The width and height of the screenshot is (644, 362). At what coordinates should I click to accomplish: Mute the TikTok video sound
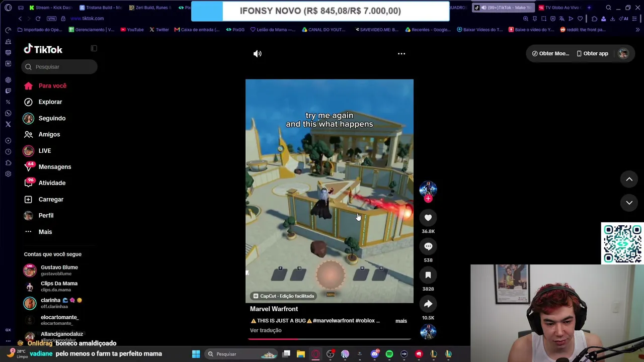coord(257,54)
